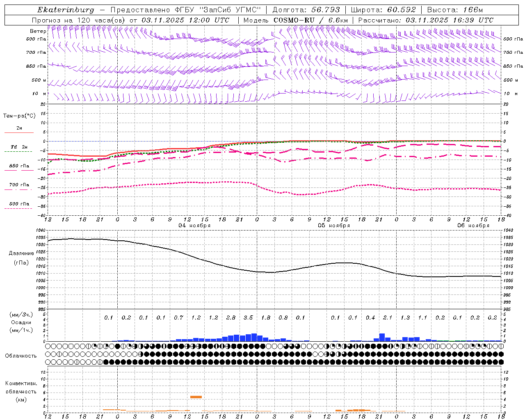Screen dimensions: 525x420
Task: Click the 'Осадки' precipitation label
Action: click(x=21, y=322)
